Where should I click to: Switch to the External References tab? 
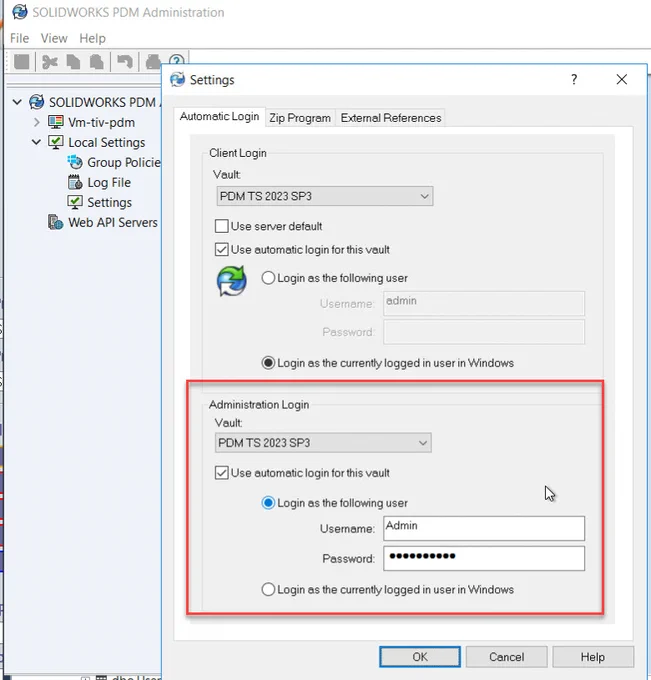click(x=391, y=118)
